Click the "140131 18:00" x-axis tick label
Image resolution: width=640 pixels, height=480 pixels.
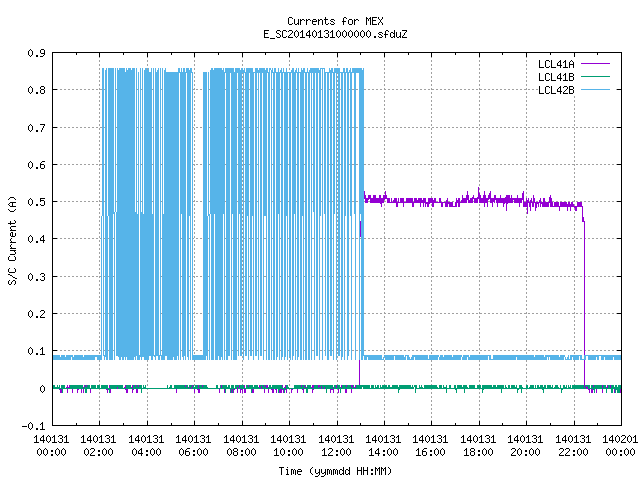478,446
